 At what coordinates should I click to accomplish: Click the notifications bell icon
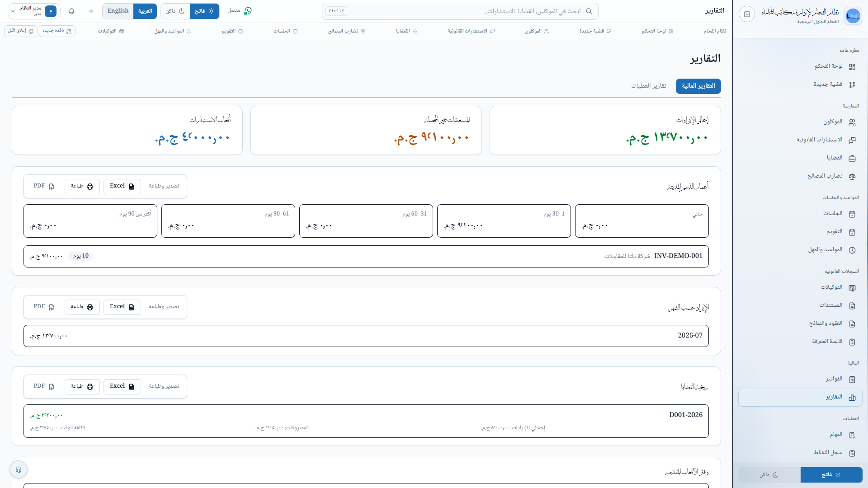click(71, 11)
